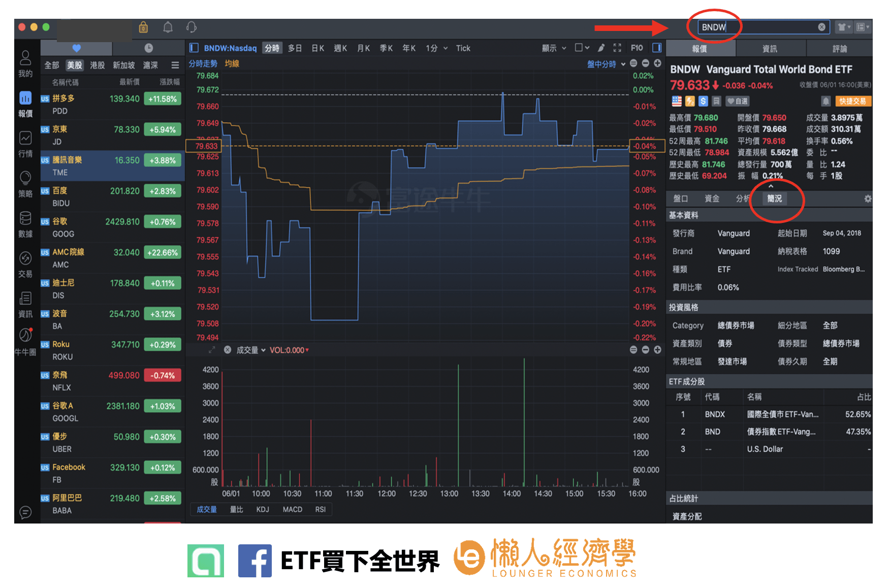
Task: Switch to the clock recent history tab
Action: point(148,48)
